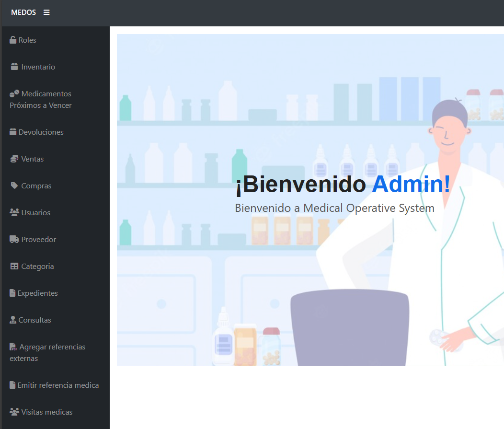504x429 pixels.
Task: Click the box icon beside Inventario
Action: (x=14, y=67)
